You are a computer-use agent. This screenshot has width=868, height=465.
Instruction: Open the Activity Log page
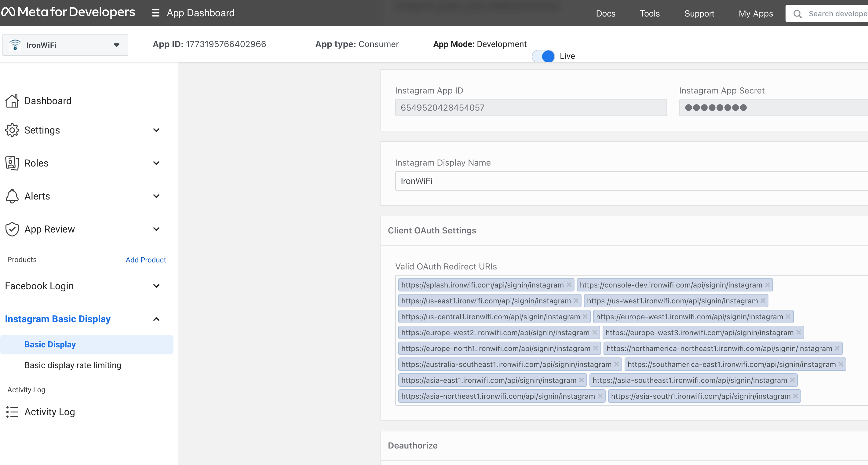(x=49, y=412)
